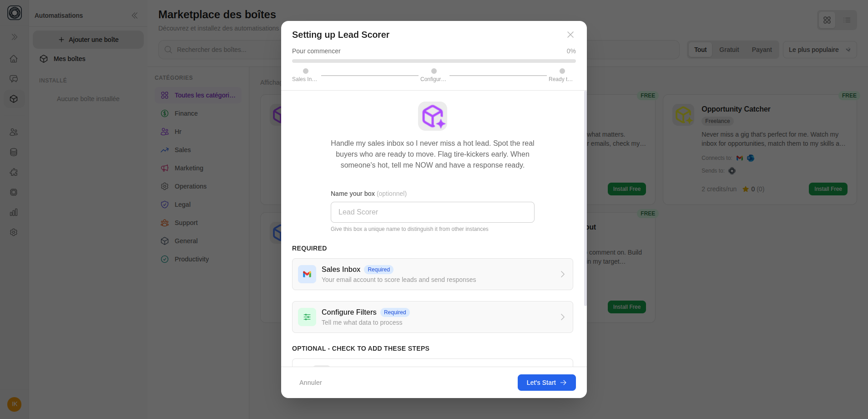Open the puzzle piece integrations icon
868x419 pixels.
click(x=14, y=172)
